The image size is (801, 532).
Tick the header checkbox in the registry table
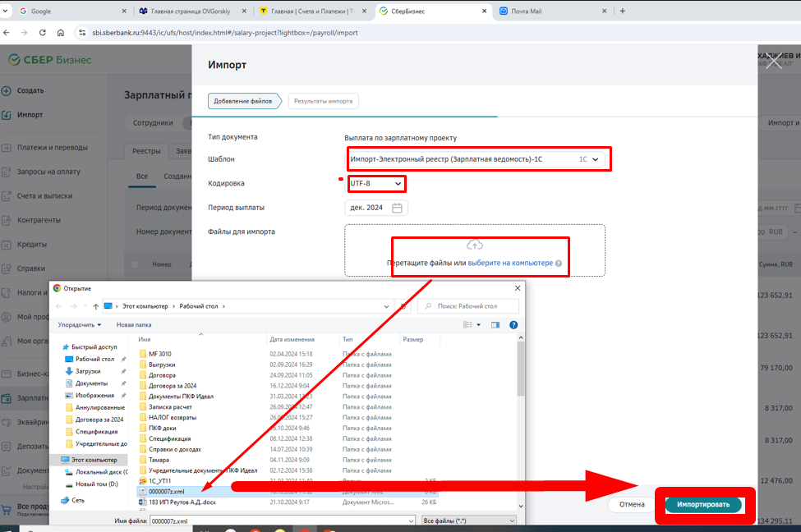tap(134, 264)
